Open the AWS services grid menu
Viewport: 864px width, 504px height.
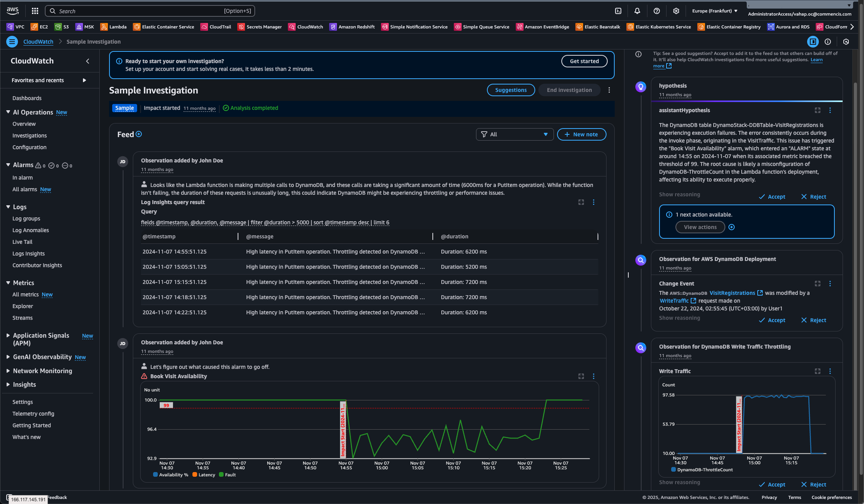tap(35, 11)
